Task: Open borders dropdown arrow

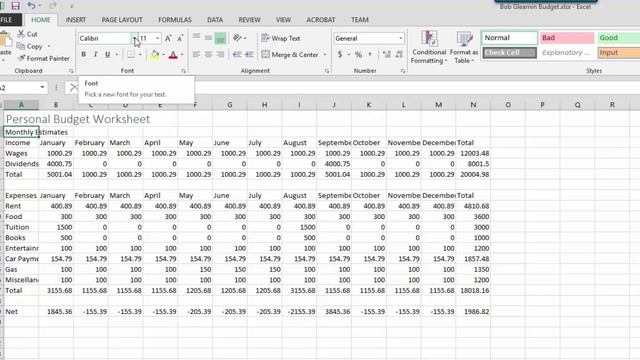Action: click(140, 55)
